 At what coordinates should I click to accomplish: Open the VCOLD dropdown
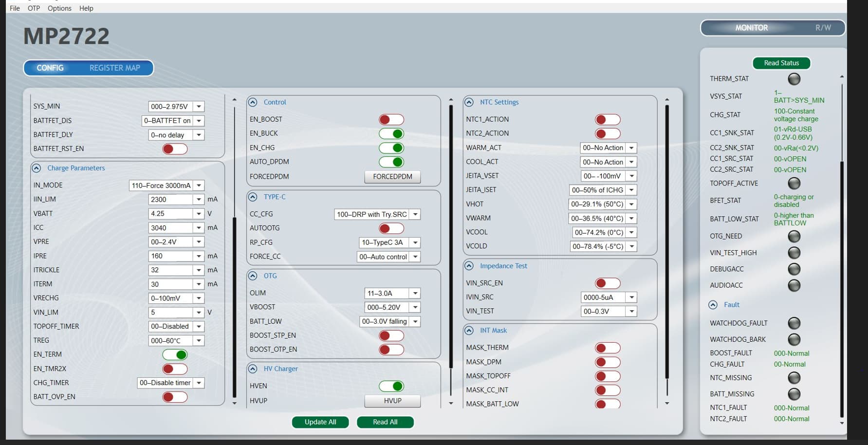603,246
